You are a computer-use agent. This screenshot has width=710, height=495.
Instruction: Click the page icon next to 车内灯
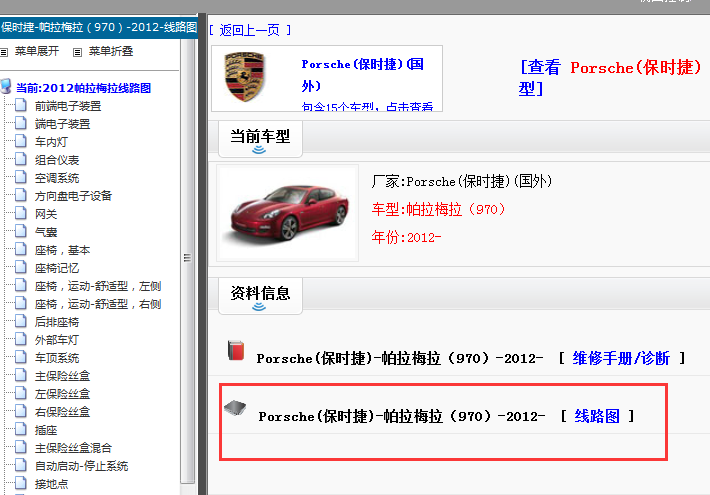click(x=20, y=141)
